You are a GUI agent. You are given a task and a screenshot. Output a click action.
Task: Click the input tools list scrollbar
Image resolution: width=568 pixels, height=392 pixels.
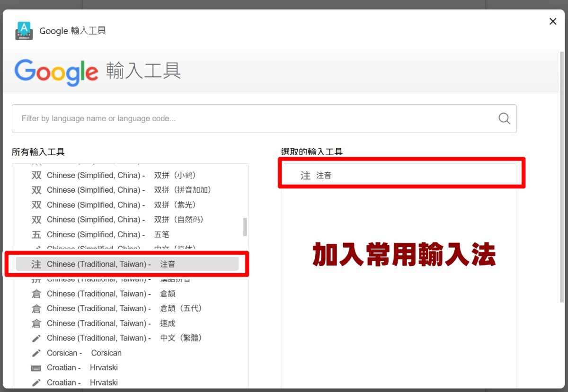click(245, 227)
